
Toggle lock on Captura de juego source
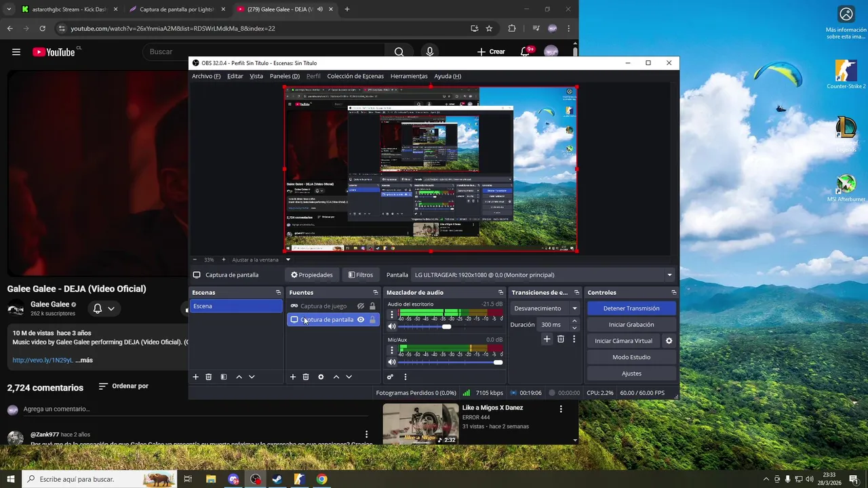pos(372,306)
